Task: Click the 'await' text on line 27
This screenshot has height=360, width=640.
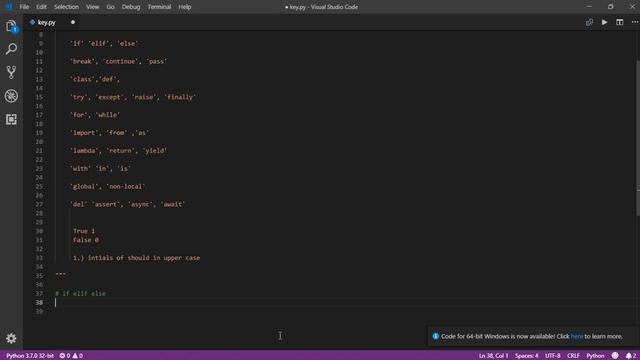Action: (x=173, y=204)
